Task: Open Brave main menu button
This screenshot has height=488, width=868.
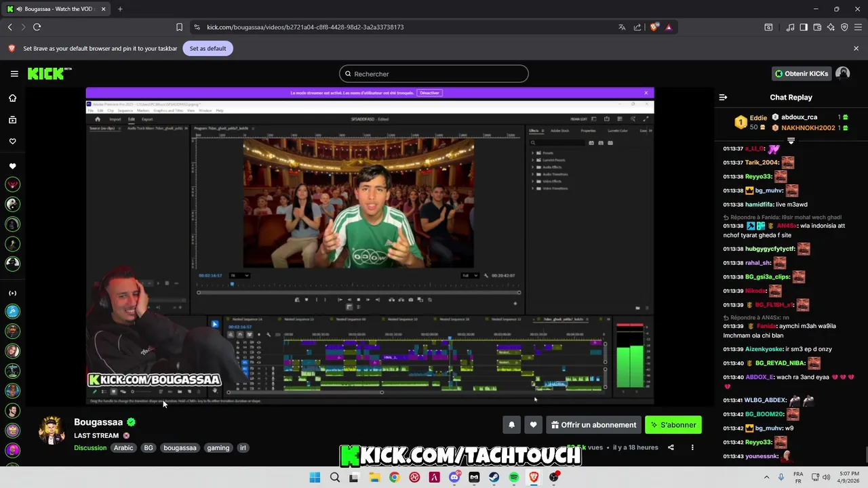Action: tap(857, 27)
